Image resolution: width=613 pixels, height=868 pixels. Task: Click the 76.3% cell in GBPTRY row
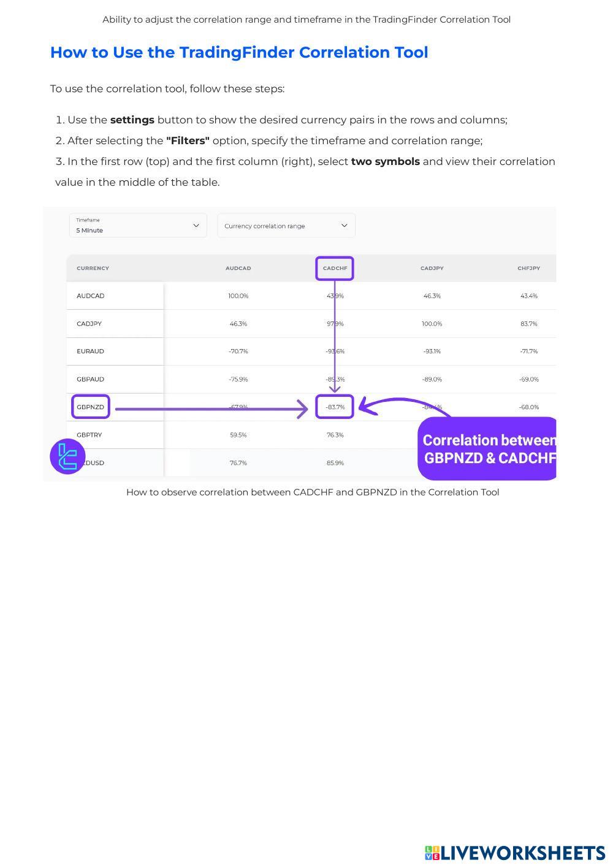click(x=335, y=435)
